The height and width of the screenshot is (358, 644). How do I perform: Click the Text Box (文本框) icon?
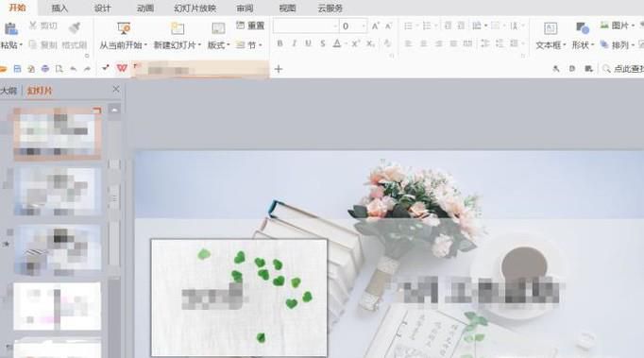[x=551, y=28]
